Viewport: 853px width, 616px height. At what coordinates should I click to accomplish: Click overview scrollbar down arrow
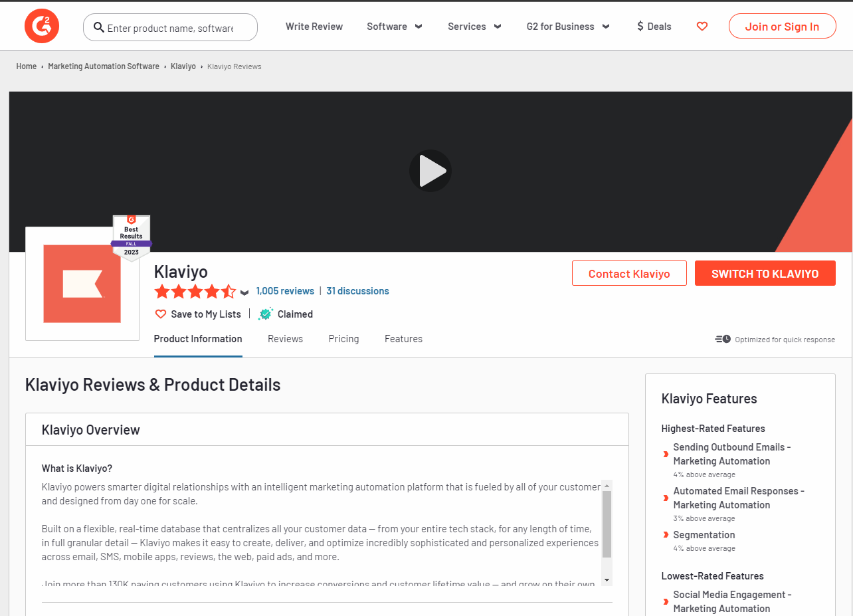pos(607,580)
